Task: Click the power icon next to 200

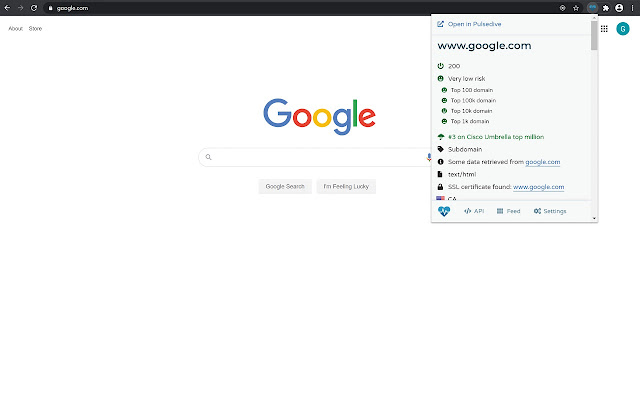Action: coord(440,66)
